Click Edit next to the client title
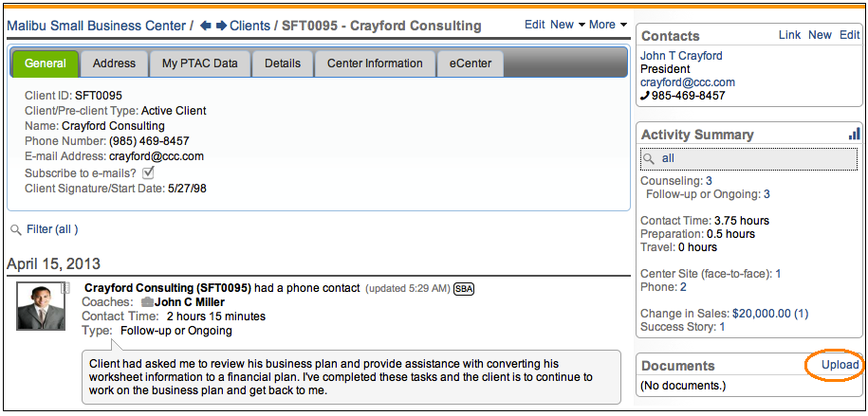 (x=535, y=25)
